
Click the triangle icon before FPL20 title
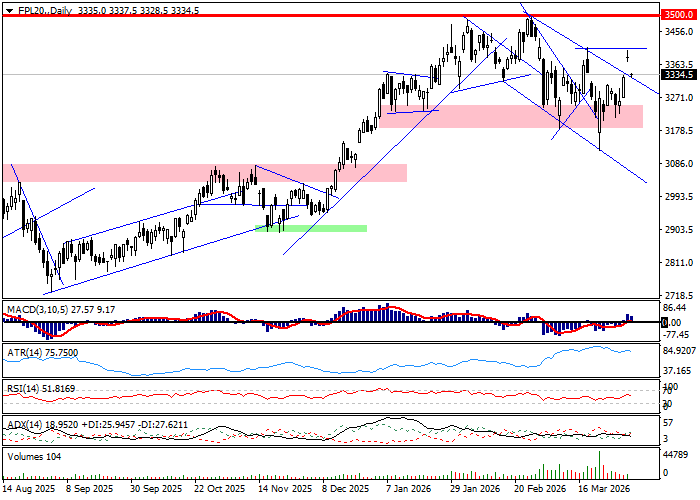click(x=8, y=9)
